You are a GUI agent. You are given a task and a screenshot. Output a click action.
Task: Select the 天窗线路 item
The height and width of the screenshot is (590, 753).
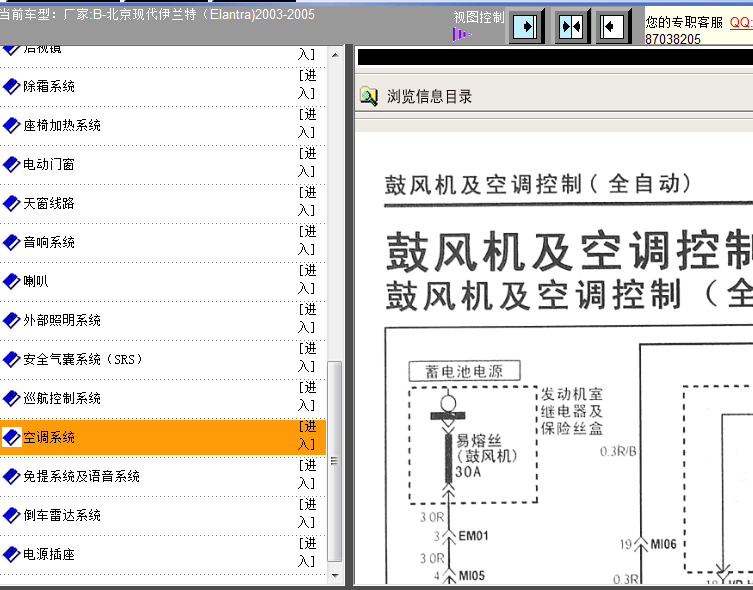pos(49,203)
